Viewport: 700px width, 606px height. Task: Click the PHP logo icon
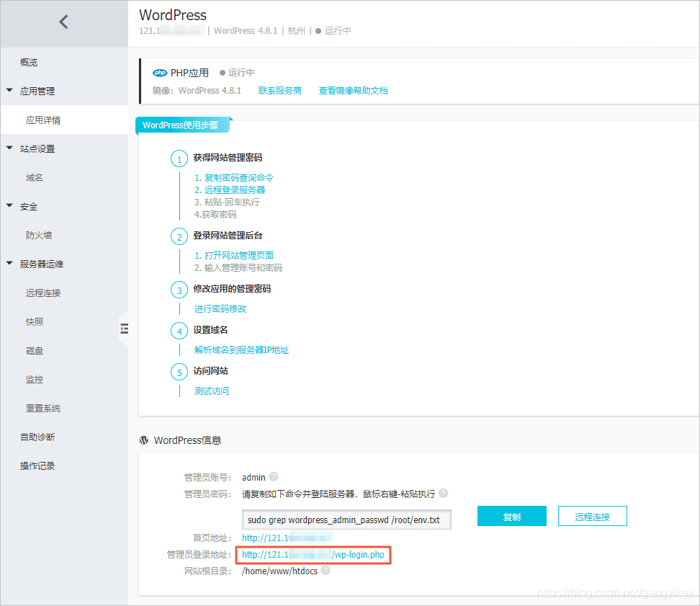click(160, 73)
